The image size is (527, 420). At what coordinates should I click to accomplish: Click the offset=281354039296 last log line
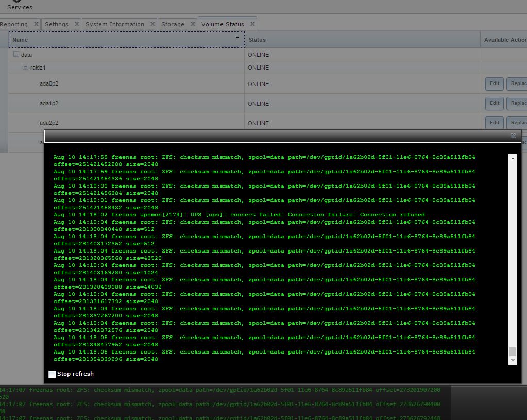tap(106, 359)
